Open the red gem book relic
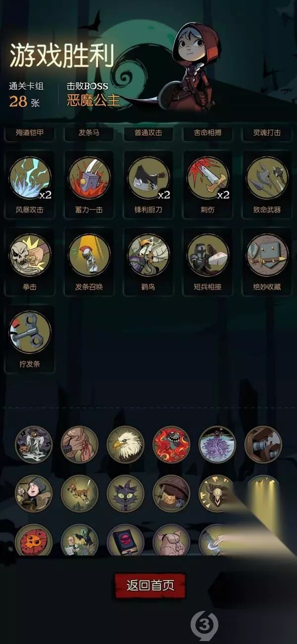 [x=125, y=540]
